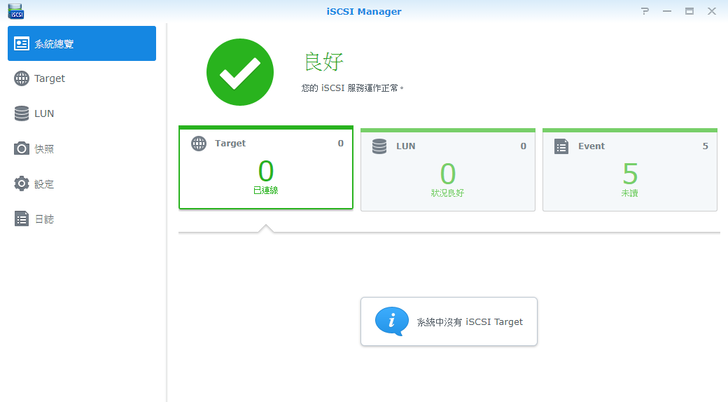
Task: Click the 未讀 label in Event card
Action: tap(630, 193)
